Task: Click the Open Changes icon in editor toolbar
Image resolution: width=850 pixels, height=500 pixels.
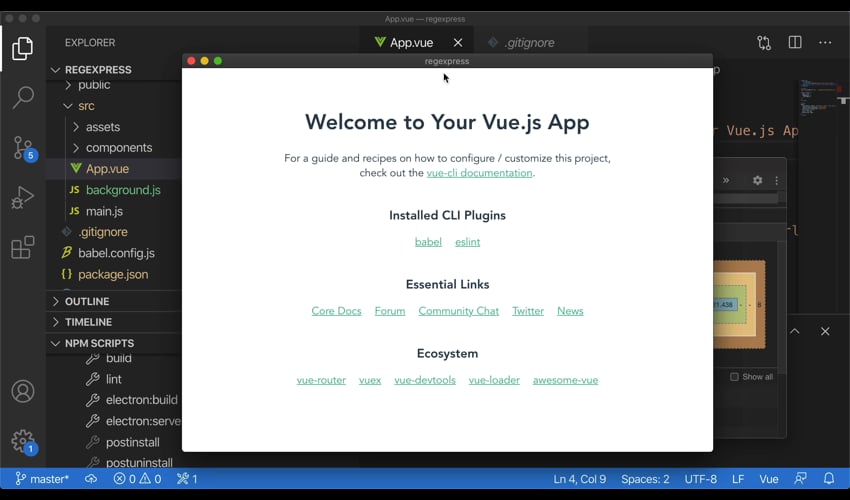Action: (x=764, y=43)
